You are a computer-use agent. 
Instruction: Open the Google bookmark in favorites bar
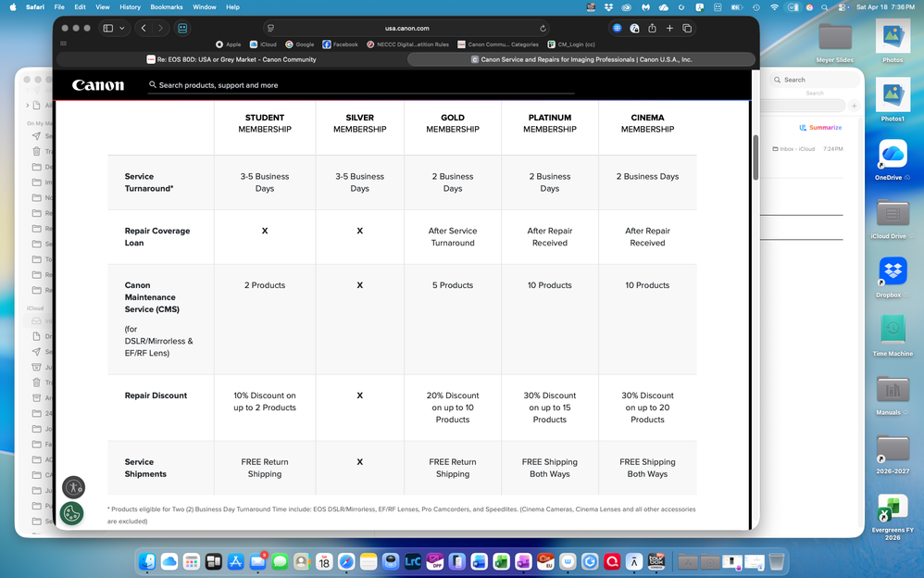coord(299,44)
